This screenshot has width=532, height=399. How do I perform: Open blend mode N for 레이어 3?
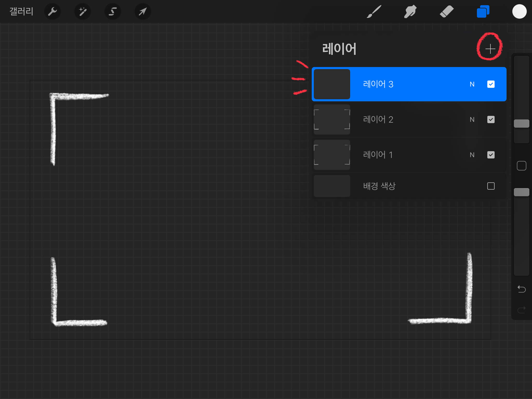click(472, 84)
